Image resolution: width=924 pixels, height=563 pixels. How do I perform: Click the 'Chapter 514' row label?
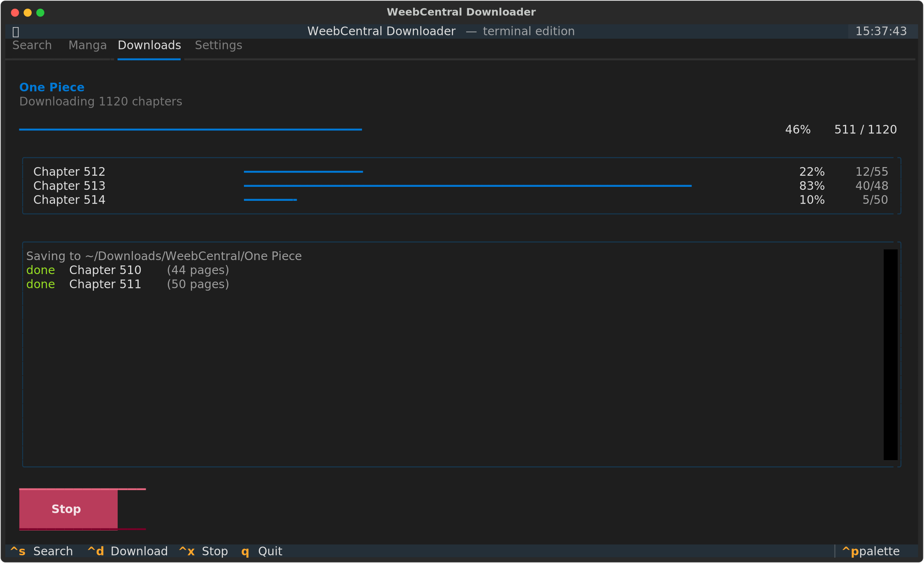coord(70,200)
